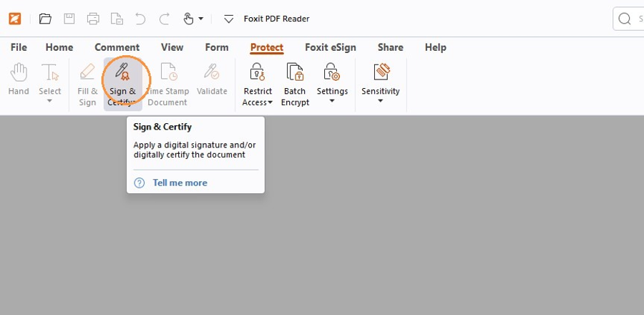The image size is (644, 315).
Task: Click the Redo arrow icon
Action: (x=165, y=19)
